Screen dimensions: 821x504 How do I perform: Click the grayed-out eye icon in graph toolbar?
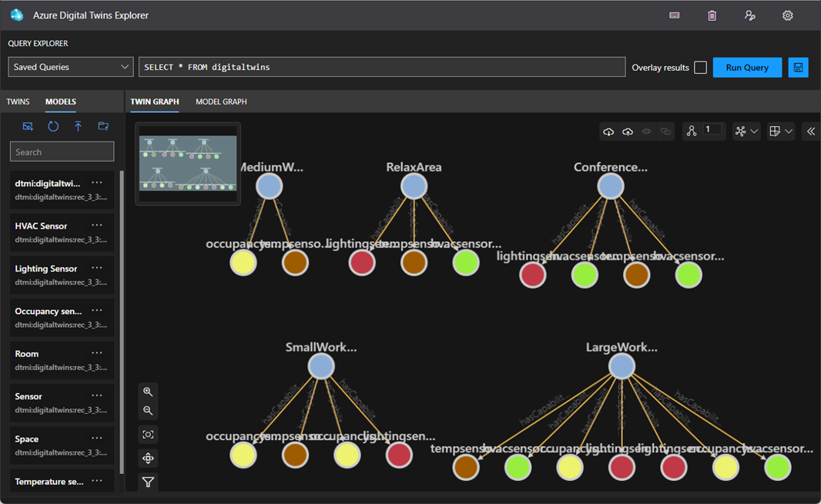click(x=647, y=132)
